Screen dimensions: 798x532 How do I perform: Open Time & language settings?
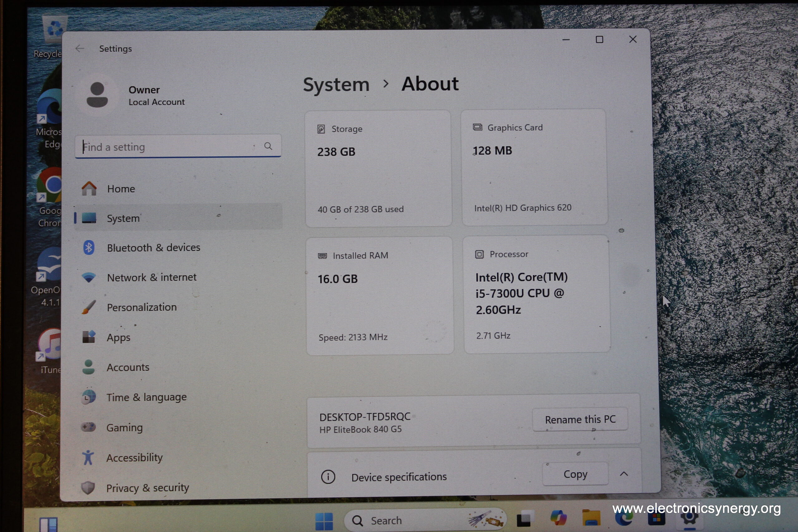pyautogui.click(x=146, y=397)
